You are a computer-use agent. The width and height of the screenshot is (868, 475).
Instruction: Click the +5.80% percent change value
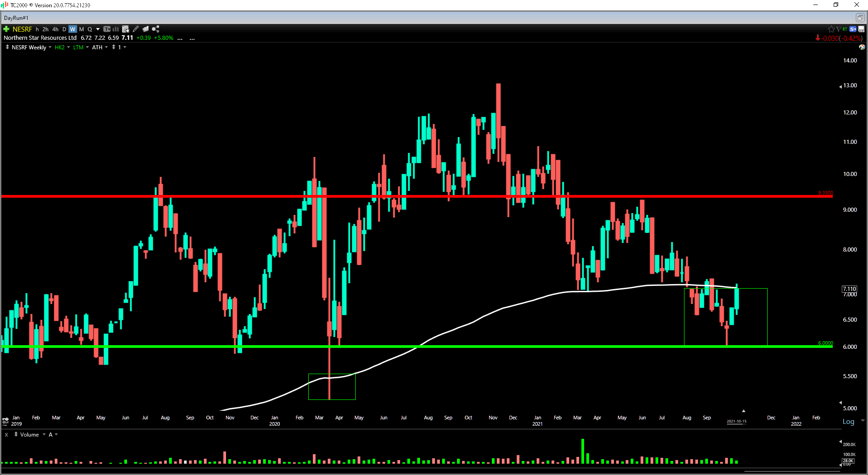(x=164, y=38)
